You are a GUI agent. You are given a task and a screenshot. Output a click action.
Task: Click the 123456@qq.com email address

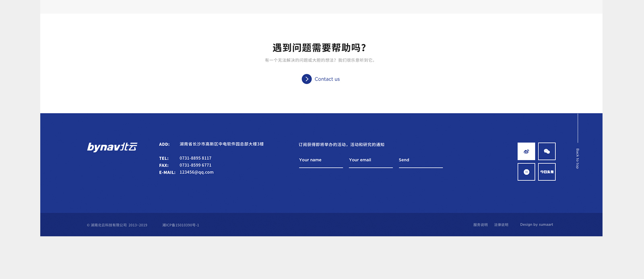coord(196,172)
